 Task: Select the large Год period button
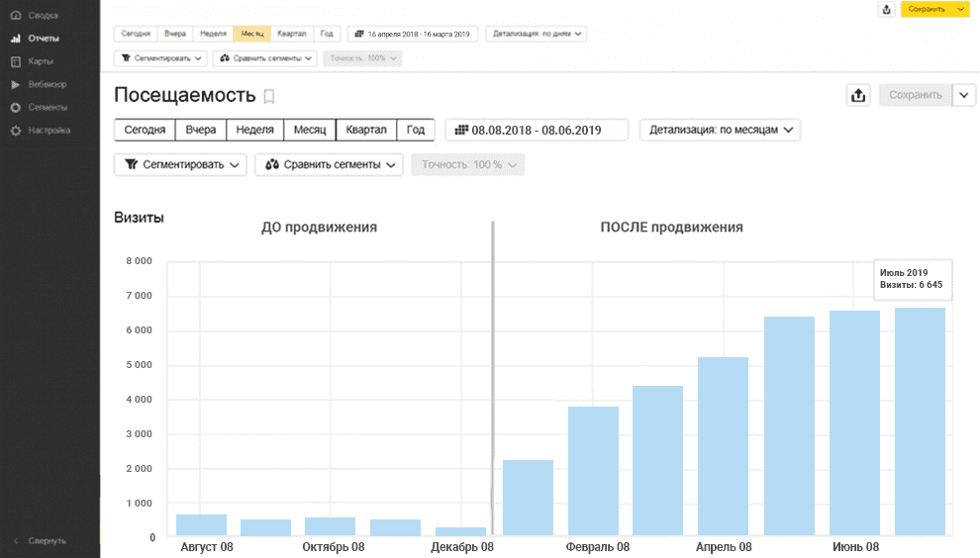[x=416, y=130]
